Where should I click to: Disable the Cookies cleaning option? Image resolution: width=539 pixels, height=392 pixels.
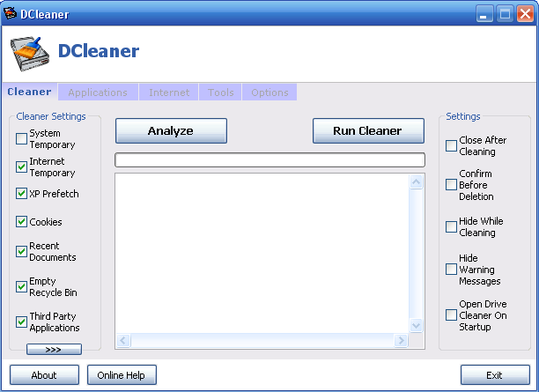[22, 222]
